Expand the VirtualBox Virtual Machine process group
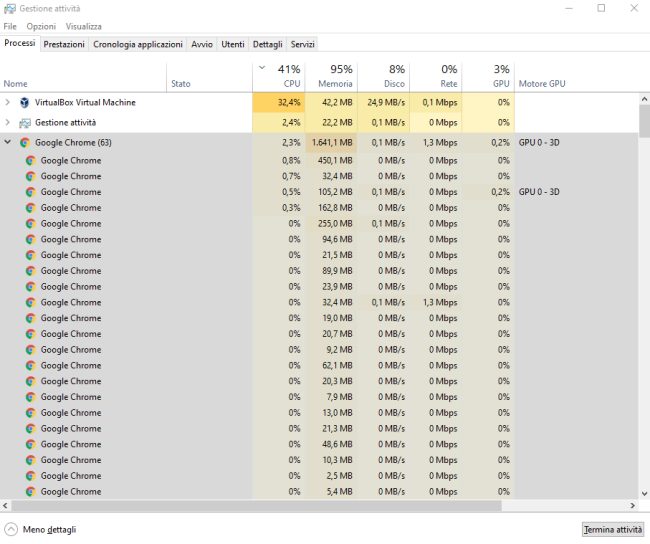This screenshot has height=544, width=650. [x=7, y=102]
